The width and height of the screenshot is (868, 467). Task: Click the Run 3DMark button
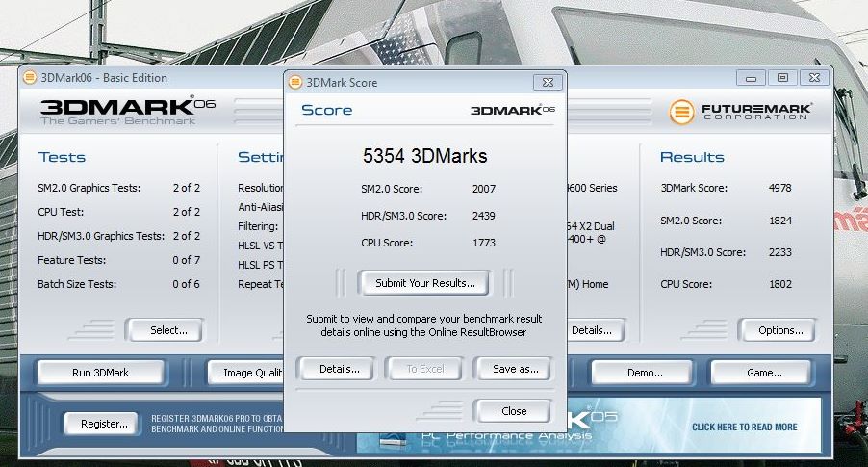point(101,373)
